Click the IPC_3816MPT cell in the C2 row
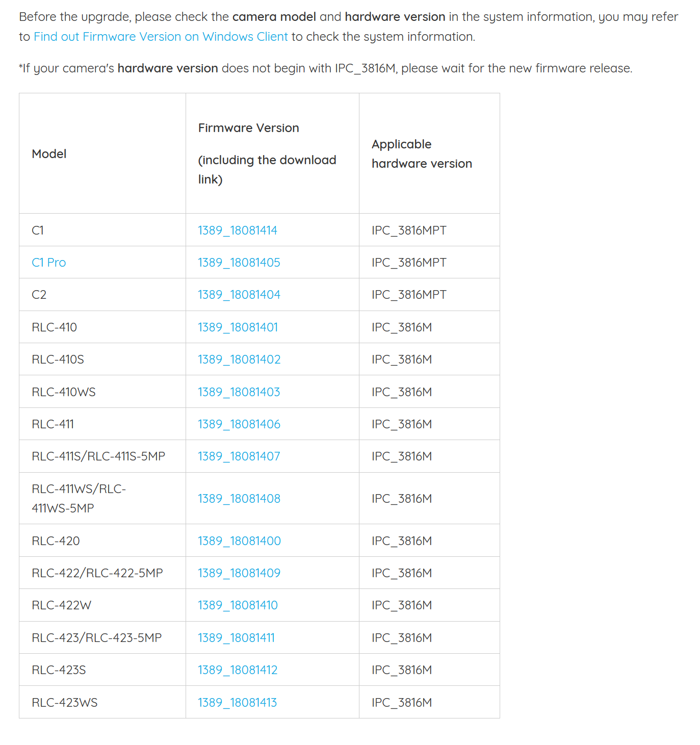The height and width of the screenshot is (745, 700). 429,295
